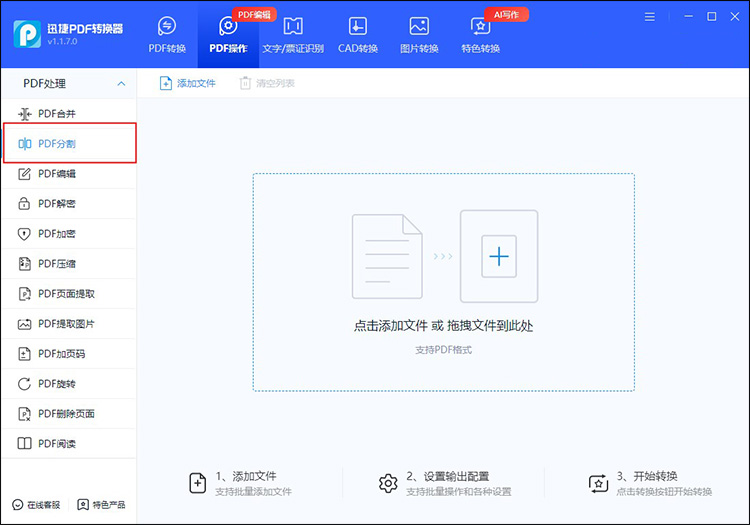Image resolution: width=750 pixels, height=525 pixels.
Task: Click the PDF阅读 book icon
Action: [24, 444]
